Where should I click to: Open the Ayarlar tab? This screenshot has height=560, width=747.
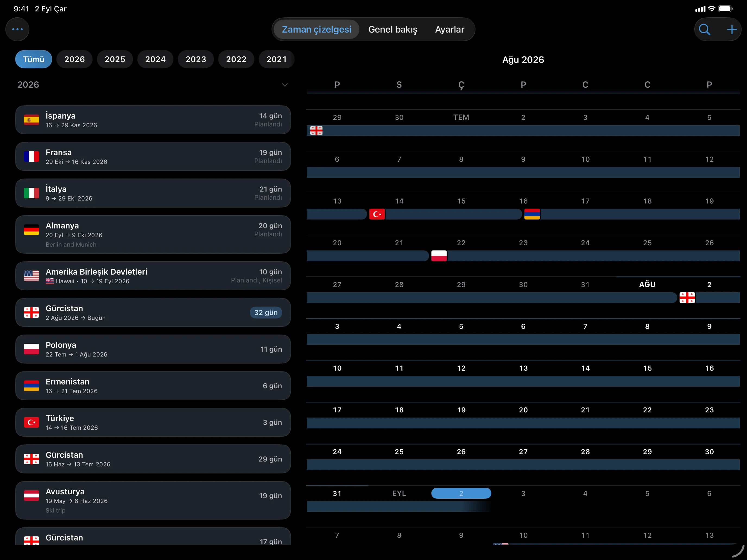450,29
